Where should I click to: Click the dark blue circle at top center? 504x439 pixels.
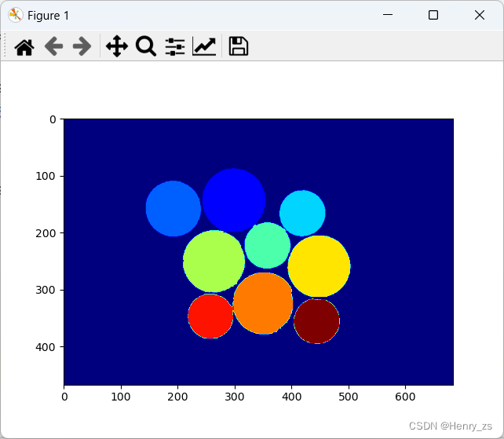[234, 200]
